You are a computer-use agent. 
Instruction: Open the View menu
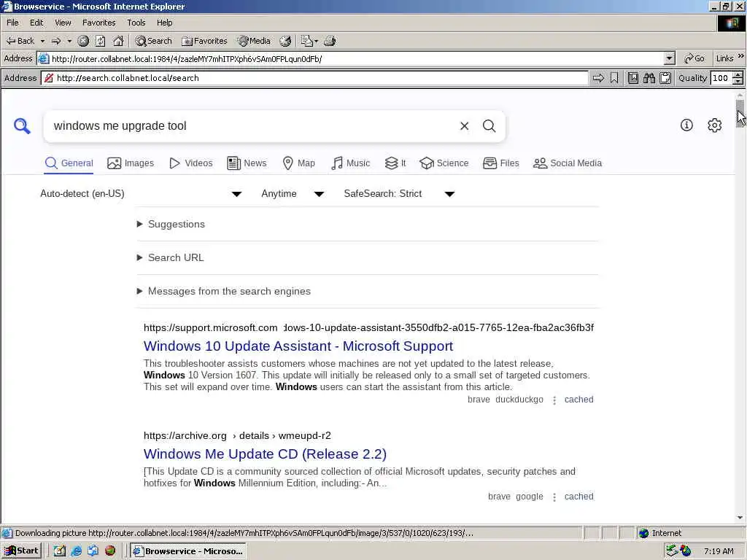(63, 23)
